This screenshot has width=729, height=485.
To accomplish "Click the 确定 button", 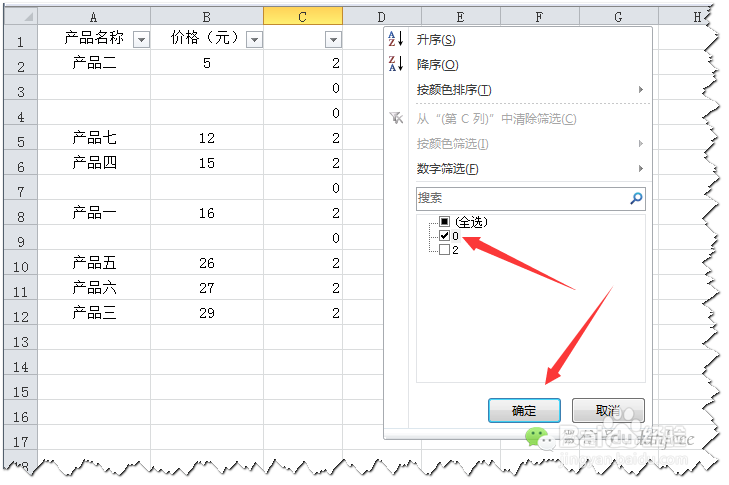I will (524, 411).
